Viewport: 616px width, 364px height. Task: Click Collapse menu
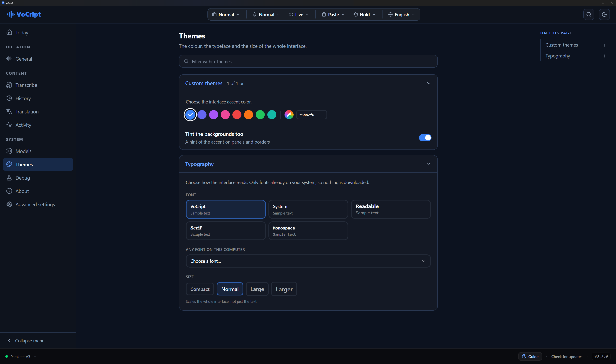(x=38, y=341)
